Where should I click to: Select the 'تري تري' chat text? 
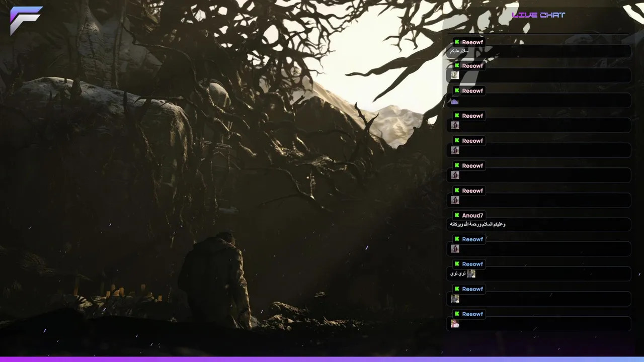point(457,274)
